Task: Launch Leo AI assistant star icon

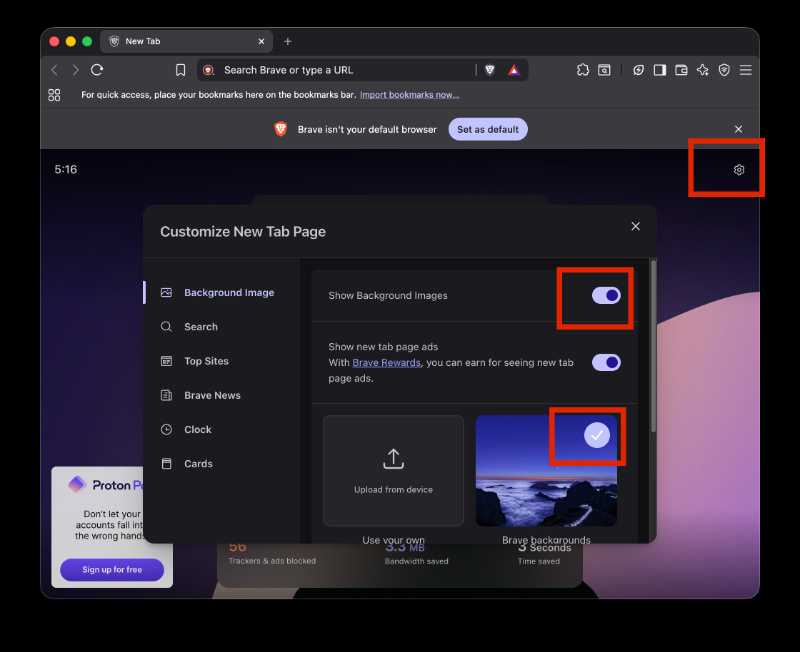Action: click(x=703, y=70)
